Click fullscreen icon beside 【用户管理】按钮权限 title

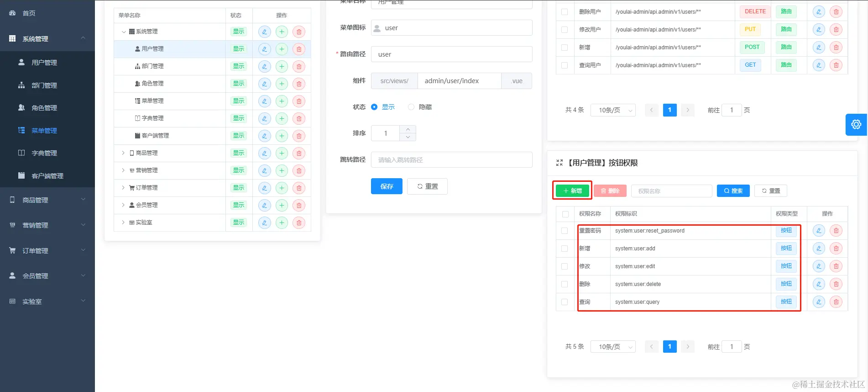click(559, 163)
